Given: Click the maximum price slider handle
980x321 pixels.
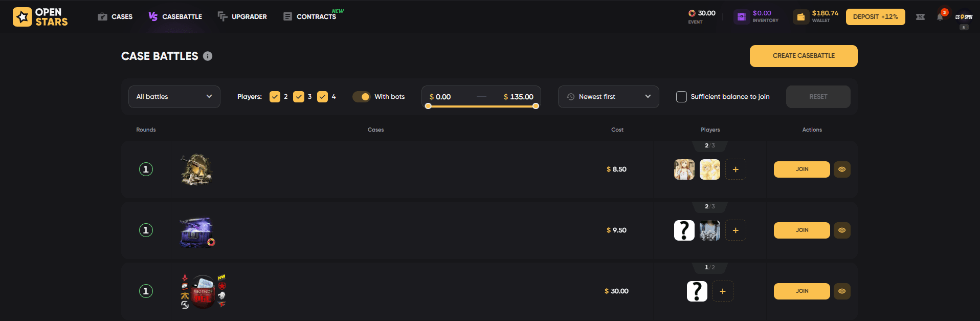Looking at the screenshot, I should pos(536,106).
